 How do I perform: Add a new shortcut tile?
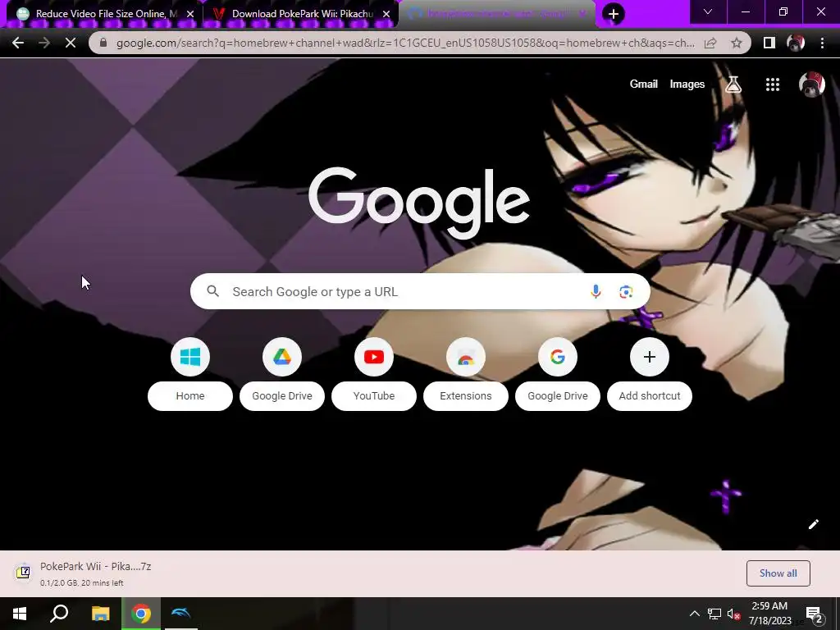[x=650, y=374]
